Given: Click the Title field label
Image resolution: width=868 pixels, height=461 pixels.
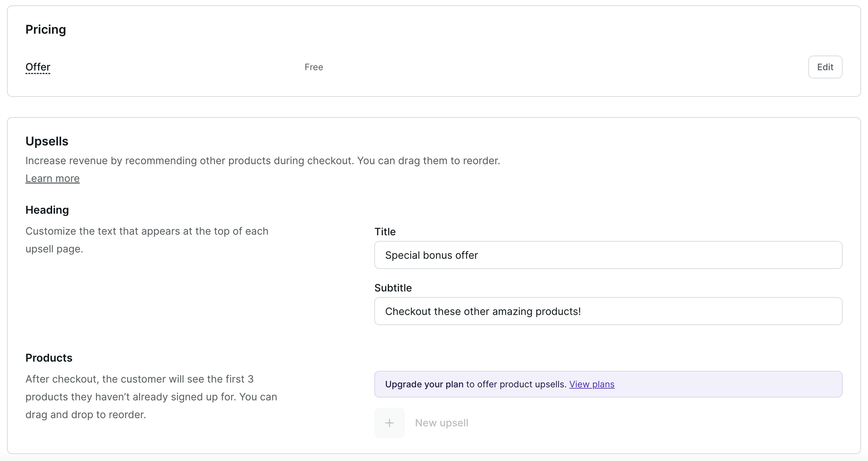Looking at the screenshot, I should point(385,232).
